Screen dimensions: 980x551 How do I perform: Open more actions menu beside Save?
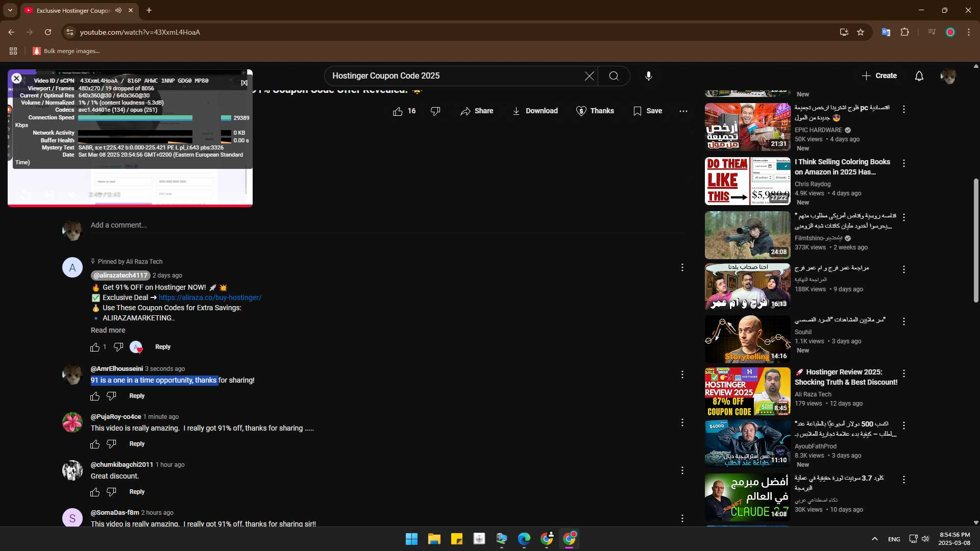pyautogui.click(x=683, y=111)
